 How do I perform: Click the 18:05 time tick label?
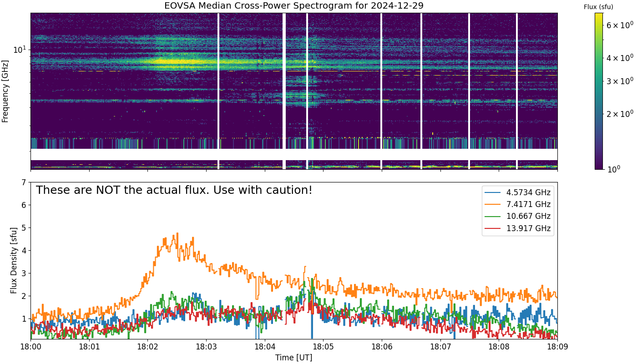click(323, 347)
